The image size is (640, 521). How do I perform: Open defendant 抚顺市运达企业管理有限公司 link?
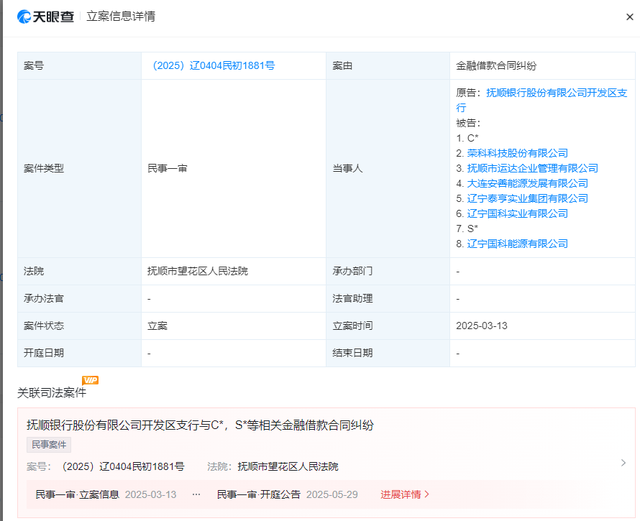click(x=532, y=168)
